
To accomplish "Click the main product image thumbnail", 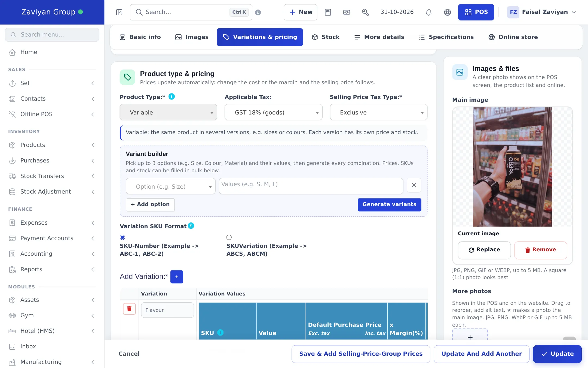I will point(512,167).
